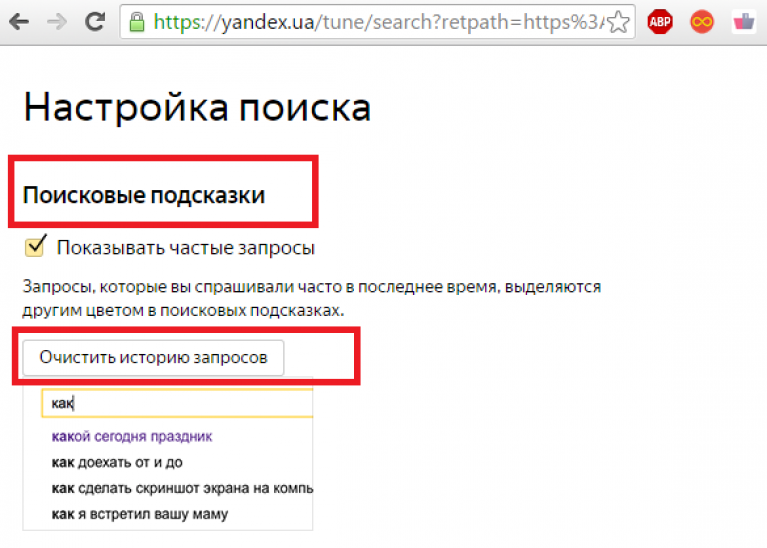This screenshot has height=548, width=767.
Task: Click the green padlock security icon
Action: pos(137,22)
